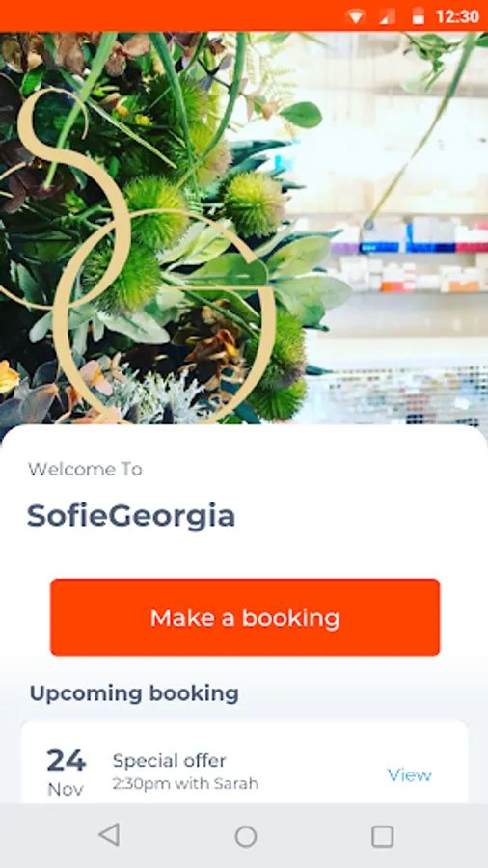Viewport: 488px width, 868px height.
Task: Tap the Special offer title text
Action: tap(170, 761)
